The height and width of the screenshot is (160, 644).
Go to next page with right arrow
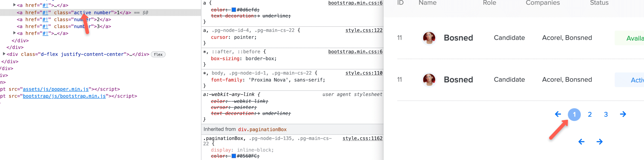pos(623,114)
